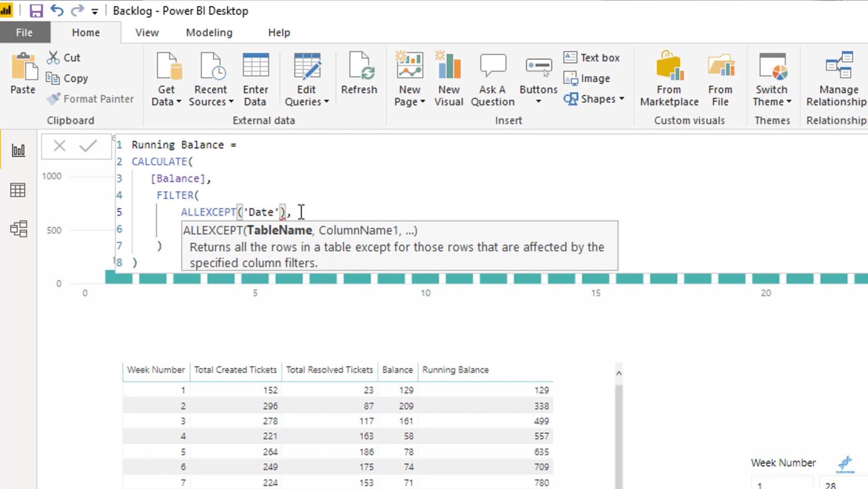The height and width of the screenshot is (489, 868).
Task: Switch to the Home ribbon tab
Action: pyautogui.click(x=86, y=33)
